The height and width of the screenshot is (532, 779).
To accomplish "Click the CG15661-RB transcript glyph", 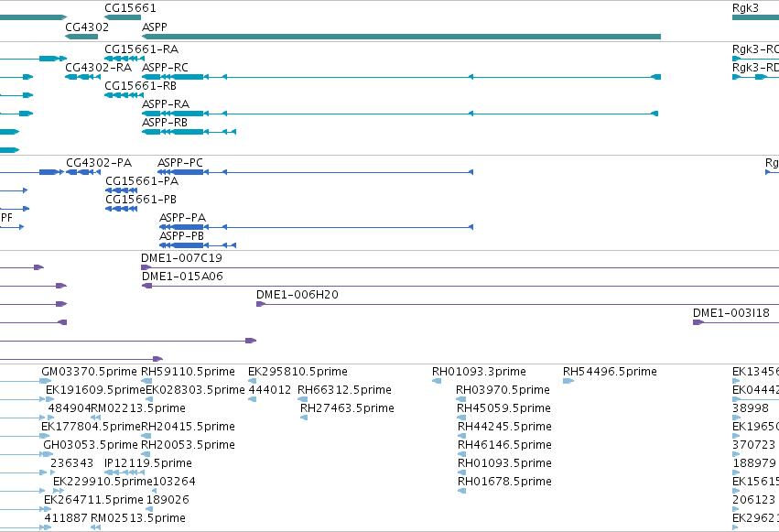I will click(x=124, y=95).
